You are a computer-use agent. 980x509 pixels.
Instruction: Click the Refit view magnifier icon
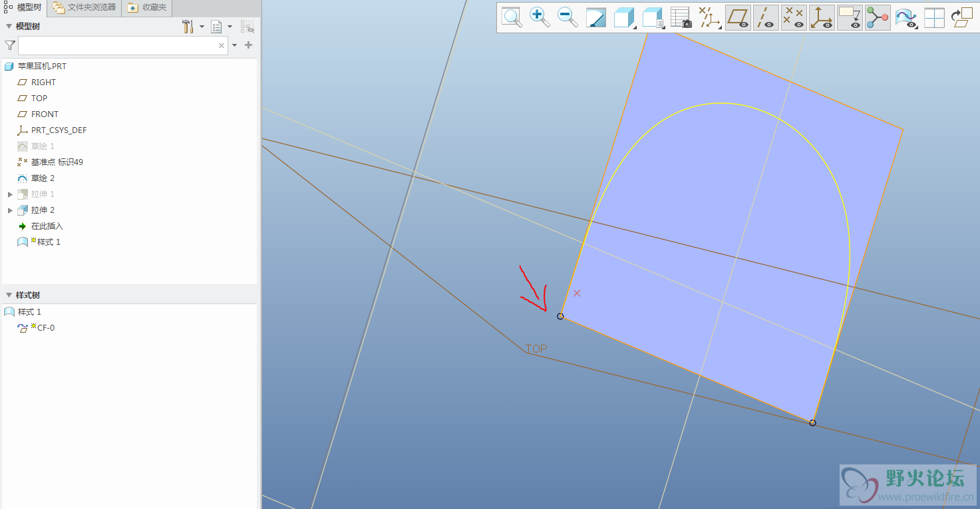pos(512,17)
